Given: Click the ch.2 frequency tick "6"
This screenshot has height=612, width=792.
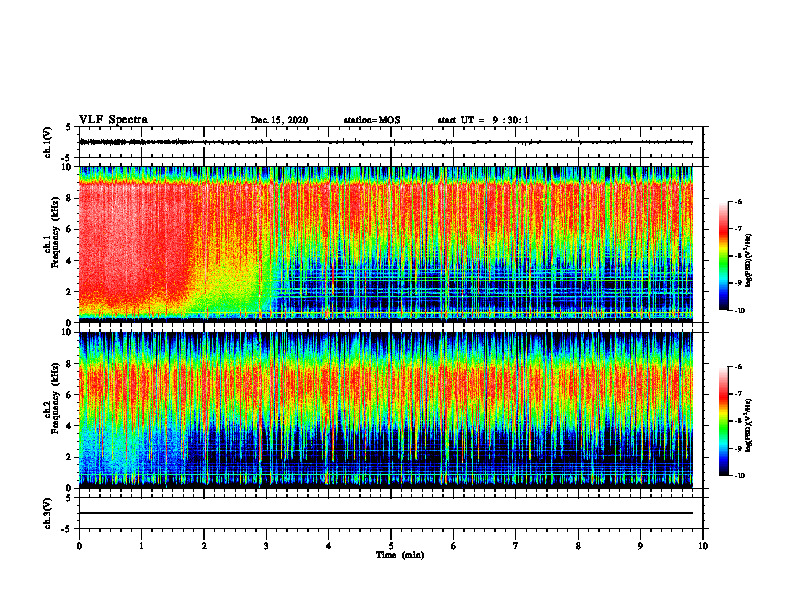Looking at the screenshot, I should 70,395.
